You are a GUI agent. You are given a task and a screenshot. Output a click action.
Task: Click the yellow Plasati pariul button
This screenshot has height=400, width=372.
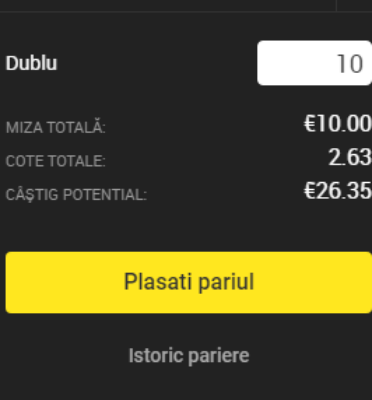189,282
